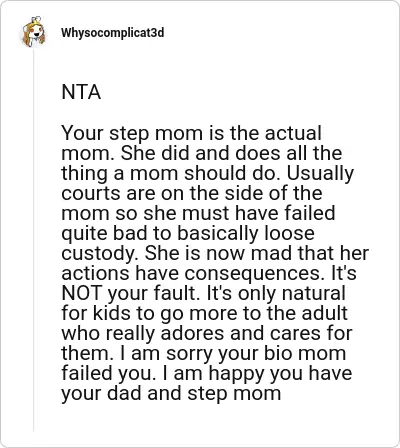Click the word 'Usually' in the comment

320,174
